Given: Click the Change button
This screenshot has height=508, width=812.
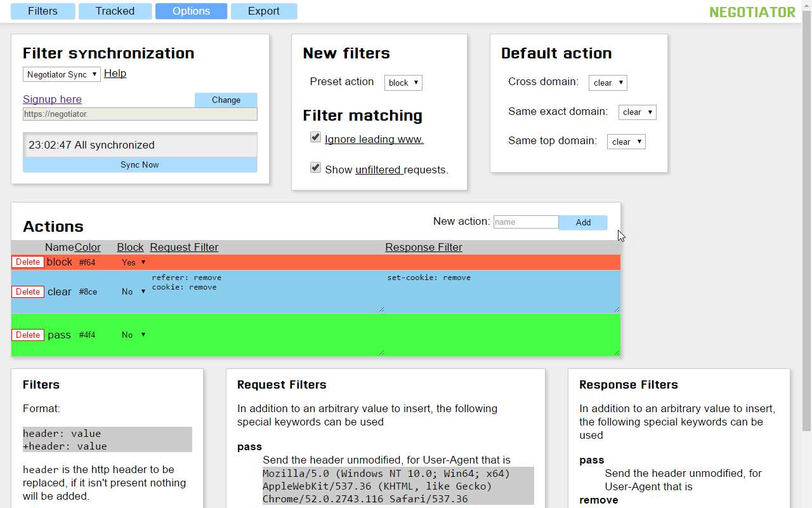Looking at the screenshot, I should 226,100.
